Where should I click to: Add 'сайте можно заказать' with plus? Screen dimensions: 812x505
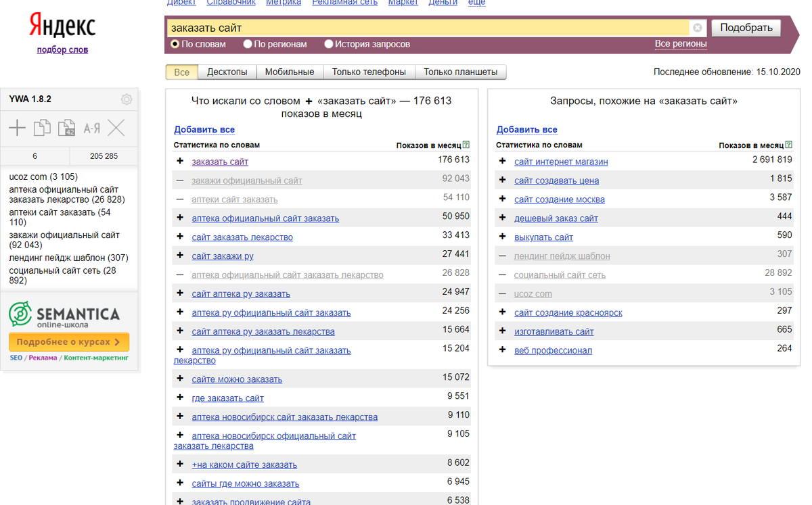pyautogui.click(x=180, y=379)
